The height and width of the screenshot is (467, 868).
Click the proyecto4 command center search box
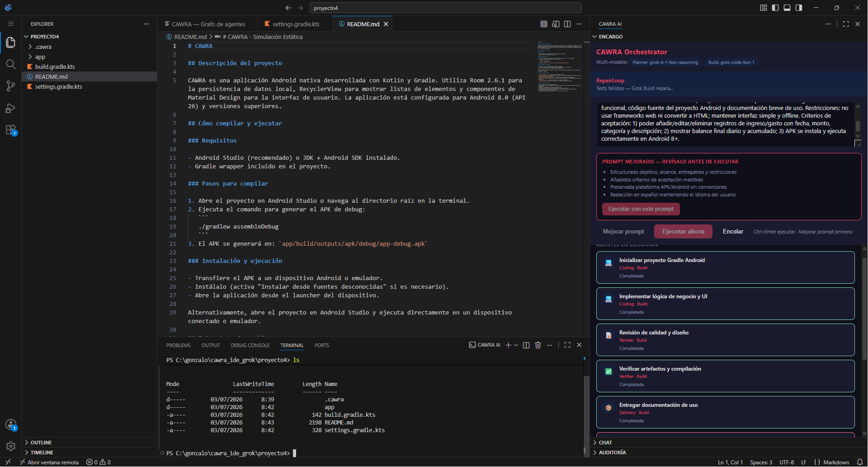(445, 8)
